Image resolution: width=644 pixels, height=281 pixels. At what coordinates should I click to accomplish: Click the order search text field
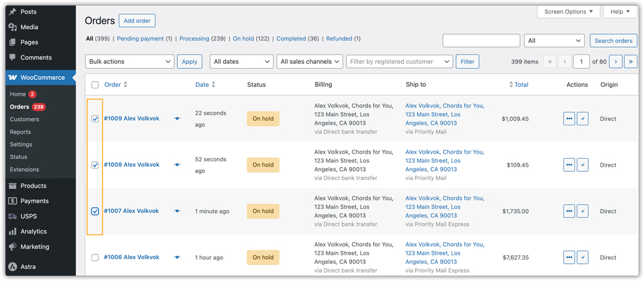point(481,41)
